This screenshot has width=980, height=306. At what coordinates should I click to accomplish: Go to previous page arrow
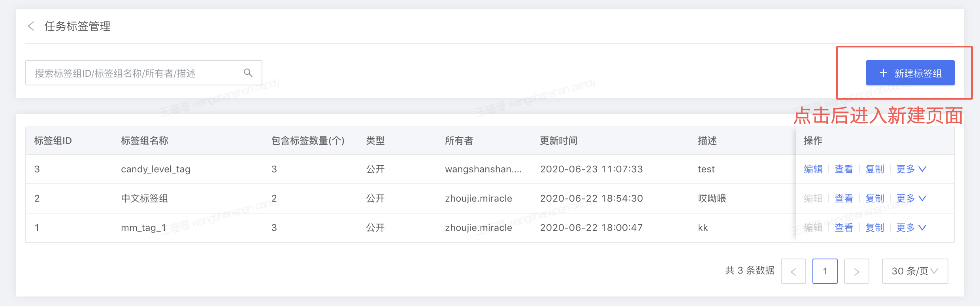click(x=793, y=271)
